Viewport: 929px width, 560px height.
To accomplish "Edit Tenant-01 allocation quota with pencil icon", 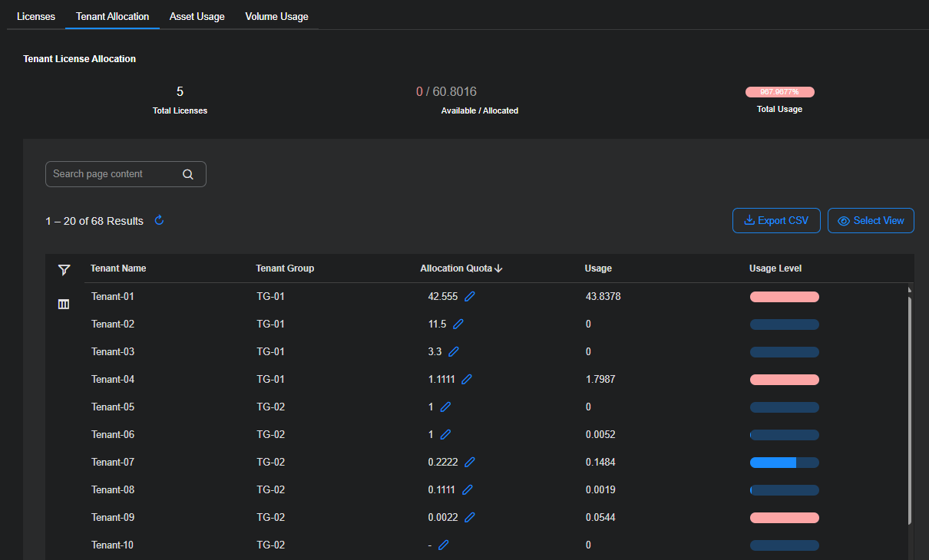I will tap(469, 296).
